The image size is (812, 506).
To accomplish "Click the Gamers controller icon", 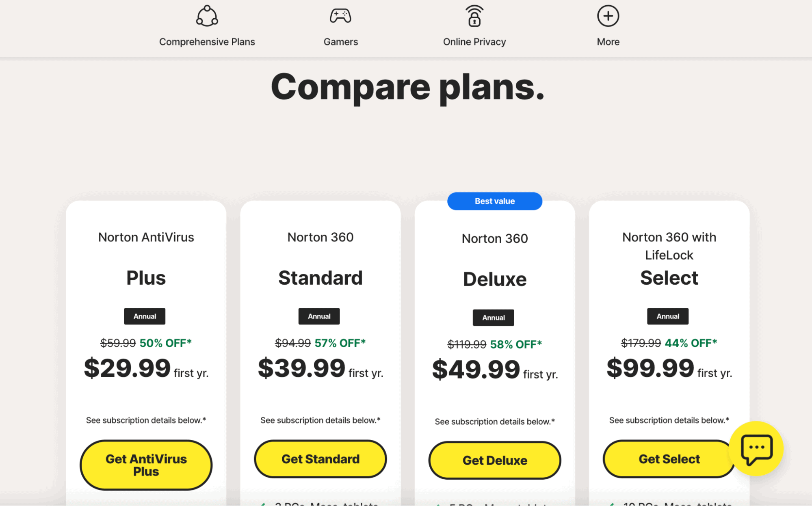I will pyautogui.click(x=340, y=15).
